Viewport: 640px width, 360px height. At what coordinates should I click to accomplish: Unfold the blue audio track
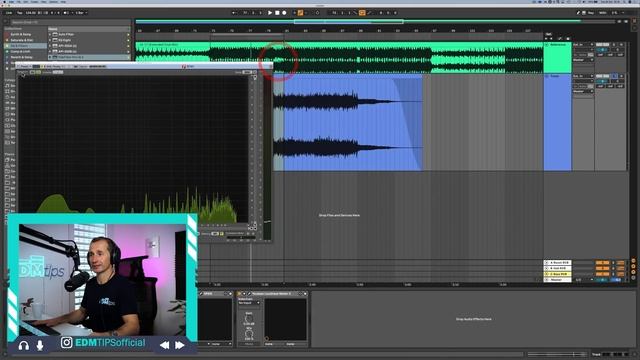pyautogui.click(x=547, y=76)
